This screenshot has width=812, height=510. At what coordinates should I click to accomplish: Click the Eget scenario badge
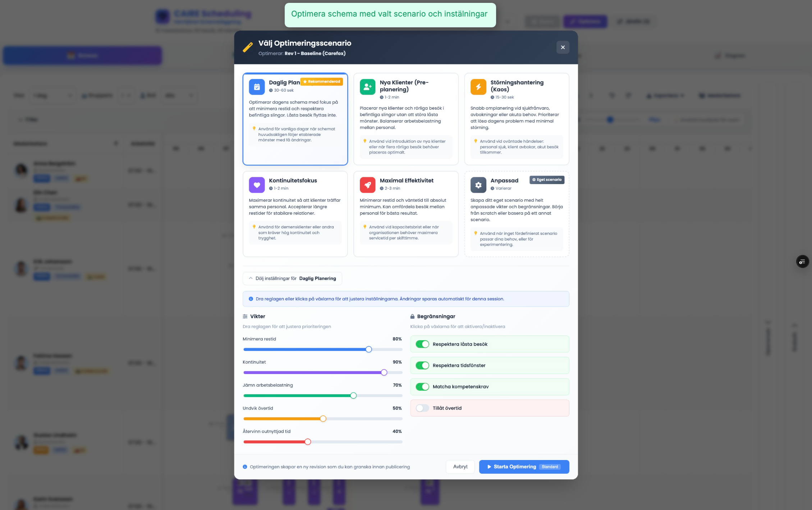(547, 180)
